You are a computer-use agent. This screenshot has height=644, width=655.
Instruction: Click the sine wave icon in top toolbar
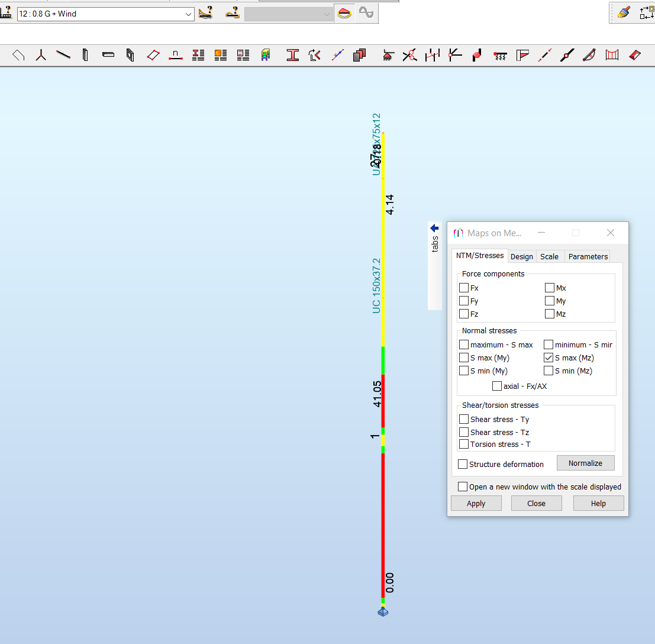pyautogui.click(x=366, y=13)
